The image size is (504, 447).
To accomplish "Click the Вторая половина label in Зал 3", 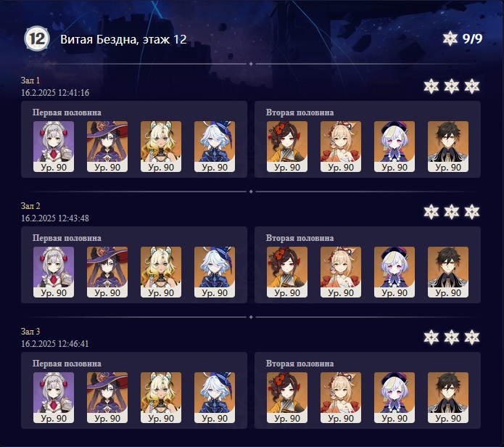I will point(299,364).
